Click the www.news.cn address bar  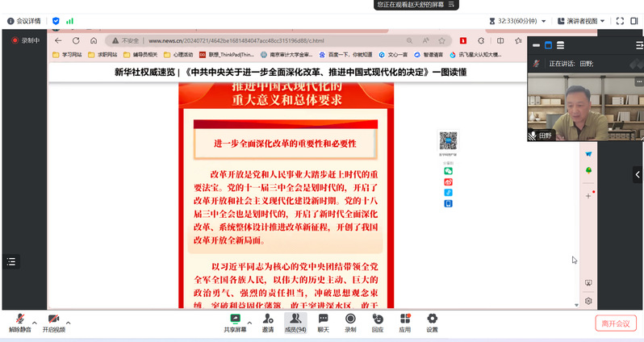coord(242,40)
